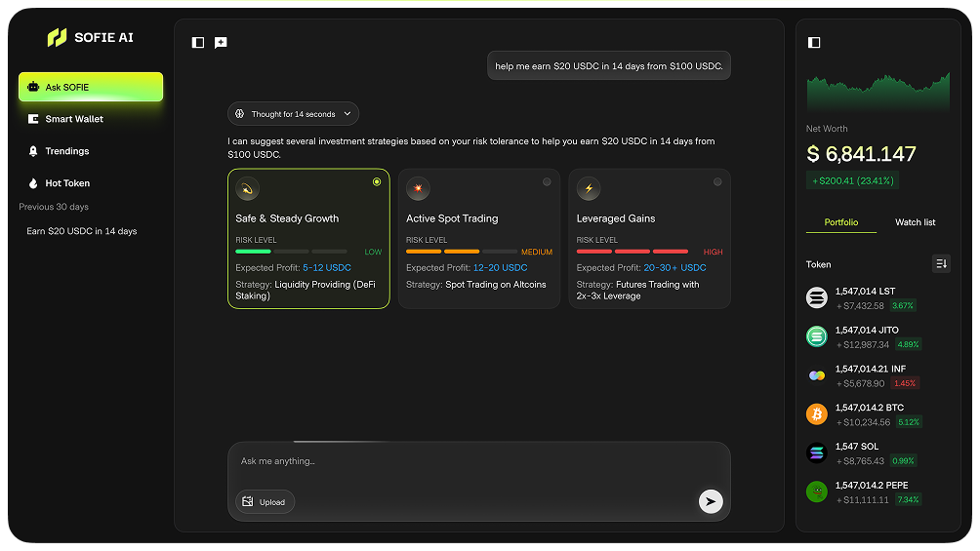Click the Active Spot Trading explosion icon
980x551 pixels.
(418, 188)
